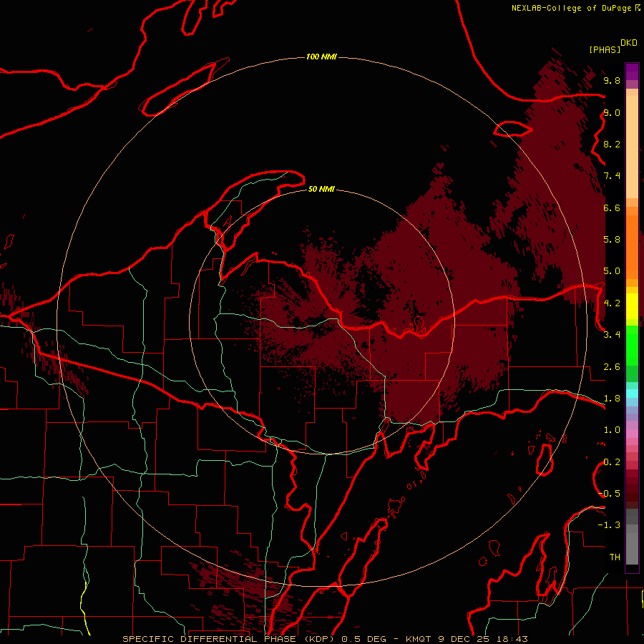Click the 100 NMI range ring label

[321, 57]
